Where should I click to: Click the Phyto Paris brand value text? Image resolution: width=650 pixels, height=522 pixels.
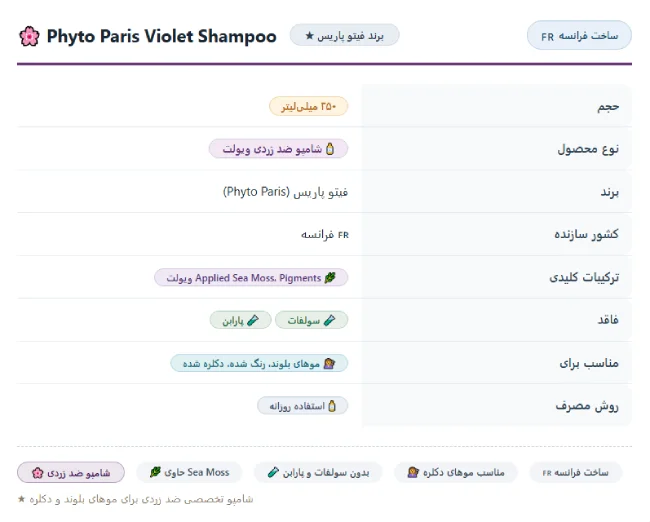coord(285,192)
